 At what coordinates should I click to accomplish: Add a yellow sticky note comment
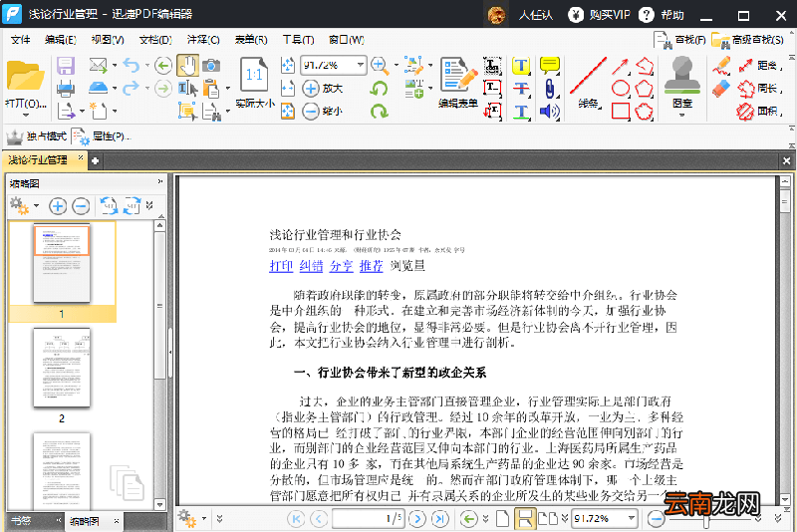point(550,66)
